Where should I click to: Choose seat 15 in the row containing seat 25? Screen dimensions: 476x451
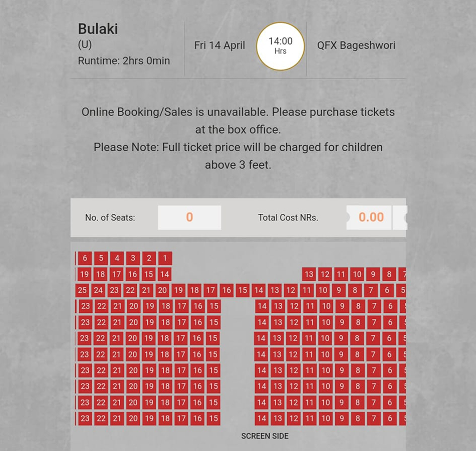pyautogui.click(x=243, y=290)
